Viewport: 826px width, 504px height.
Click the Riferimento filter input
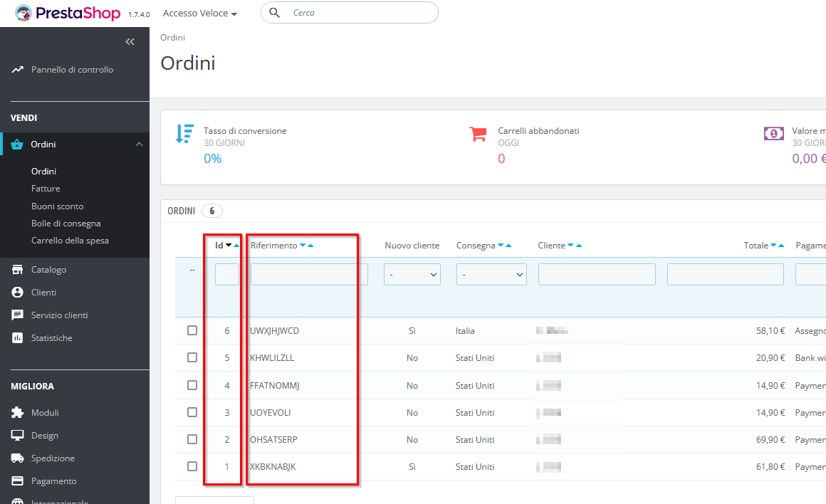tap(309, 274)
